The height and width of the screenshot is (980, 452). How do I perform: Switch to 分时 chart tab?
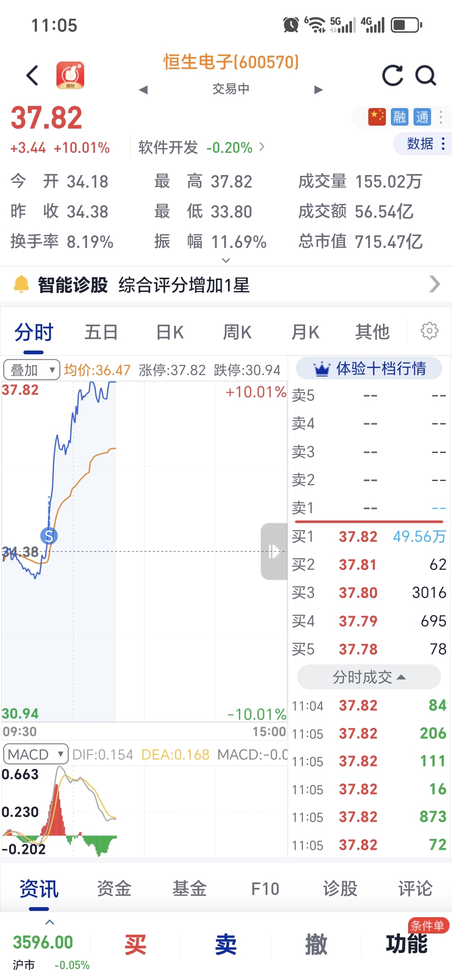coord(34,333)
